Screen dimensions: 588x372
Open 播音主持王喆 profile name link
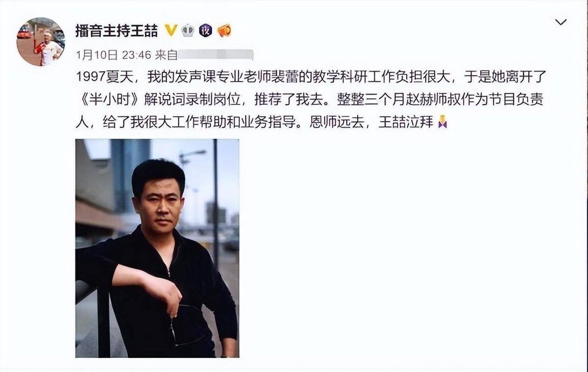click(x=117, y=30)
